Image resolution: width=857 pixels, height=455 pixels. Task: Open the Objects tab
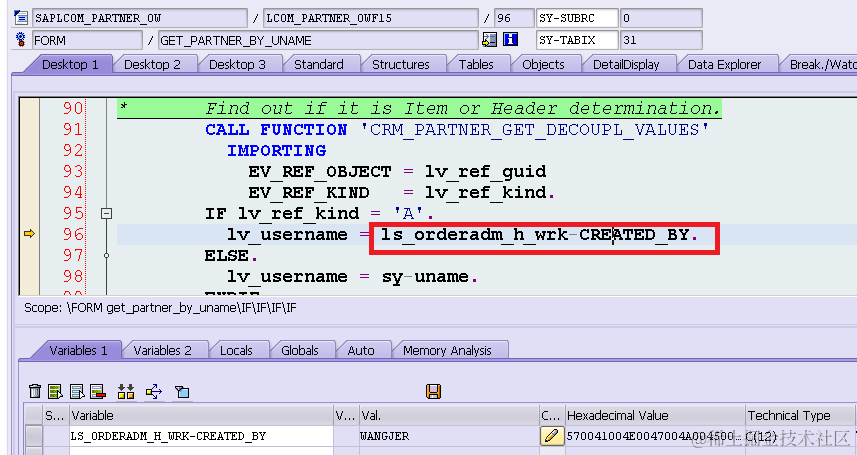tap(543, 65)
